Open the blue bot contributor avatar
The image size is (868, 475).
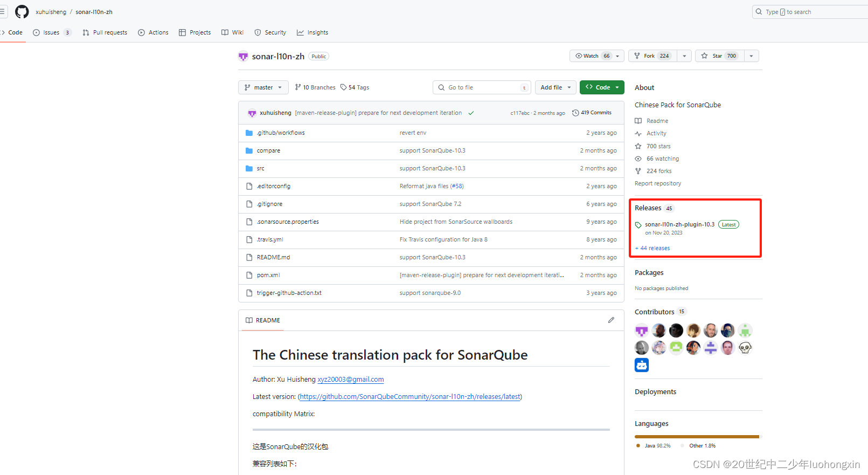[x=642, y=365]
